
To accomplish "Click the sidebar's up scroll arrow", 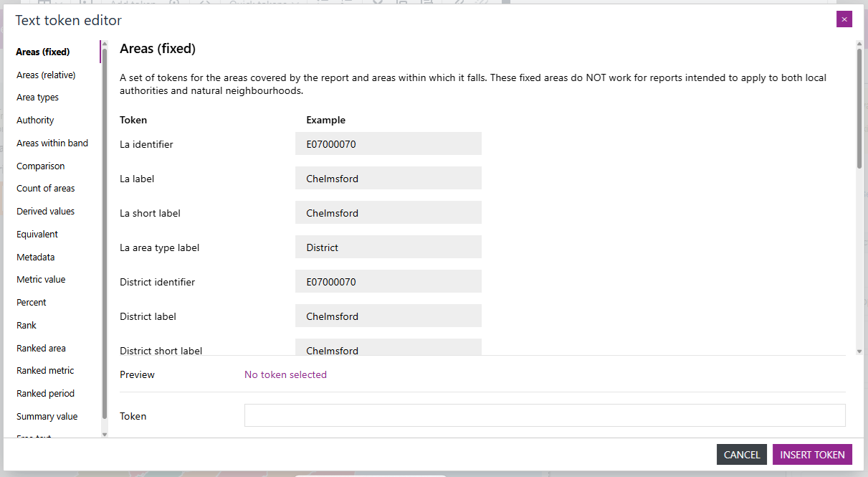I will (104, 44).
